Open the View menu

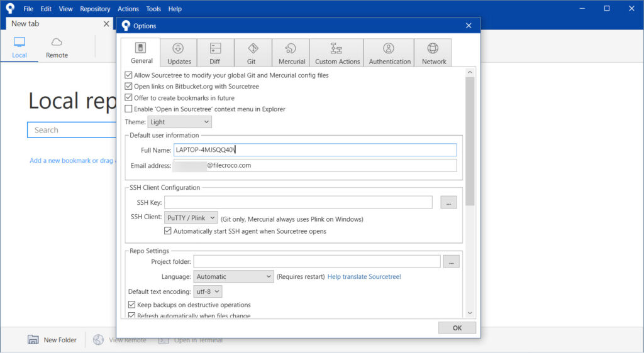(65, 9)
